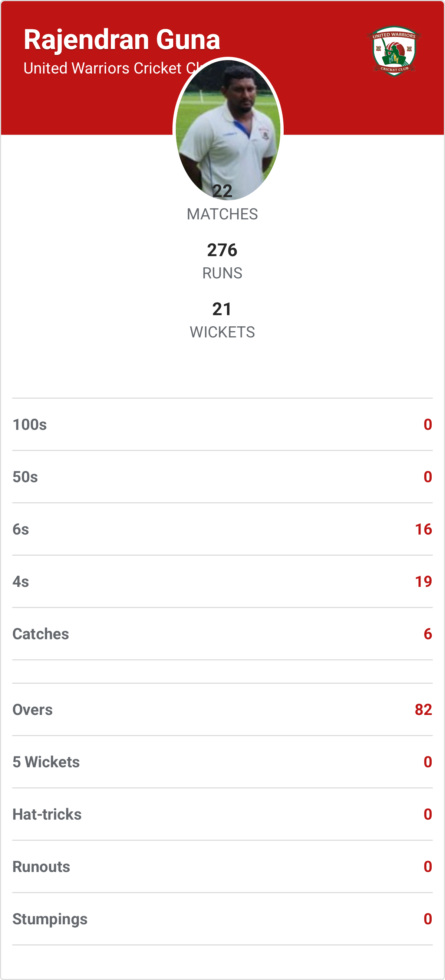This screenshot has height=980, width=445.
Task: Click the Rajendran Guna player name heading
Action: click(x=122, y=40)
